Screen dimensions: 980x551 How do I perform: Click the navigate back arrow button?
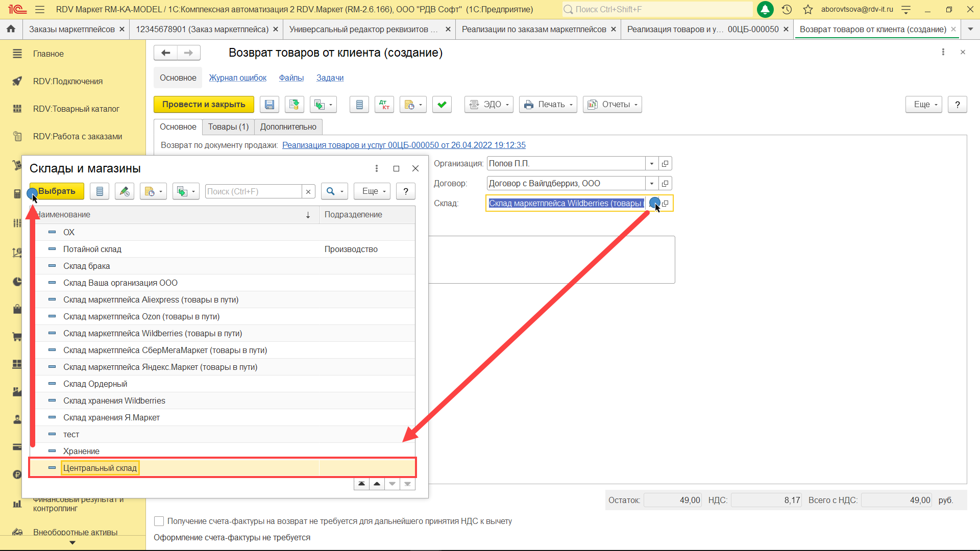coord(165,53)
